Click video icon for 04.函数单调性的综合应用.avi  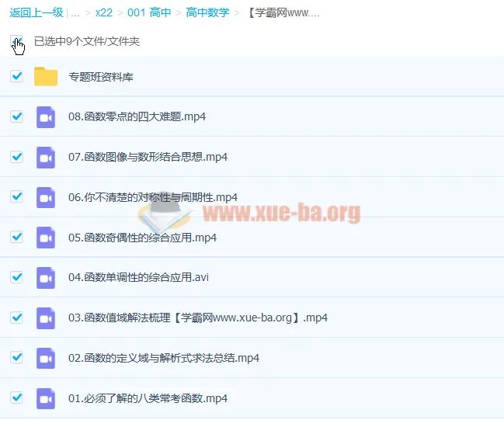point(46,278)
